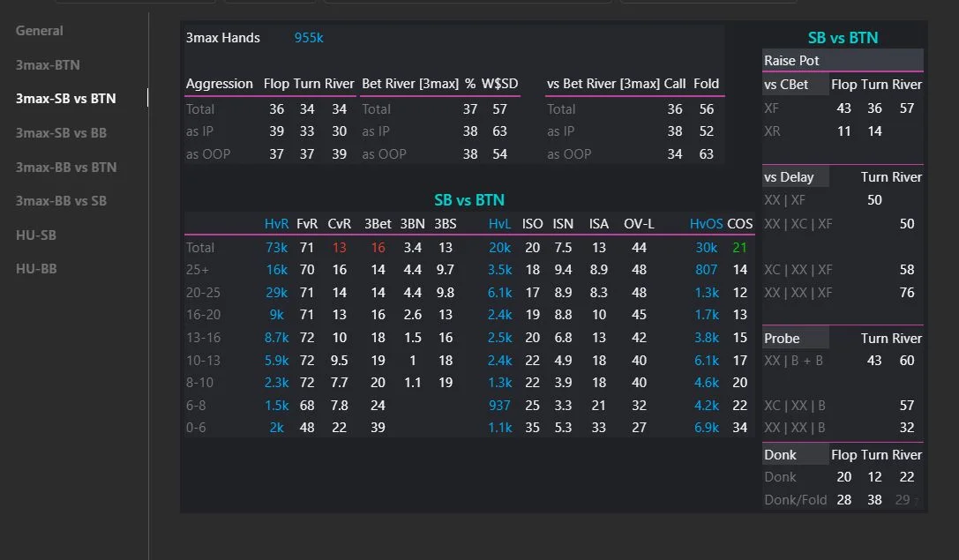Click the 3max Hands label

pyautogui.click(x=222, y=38)
